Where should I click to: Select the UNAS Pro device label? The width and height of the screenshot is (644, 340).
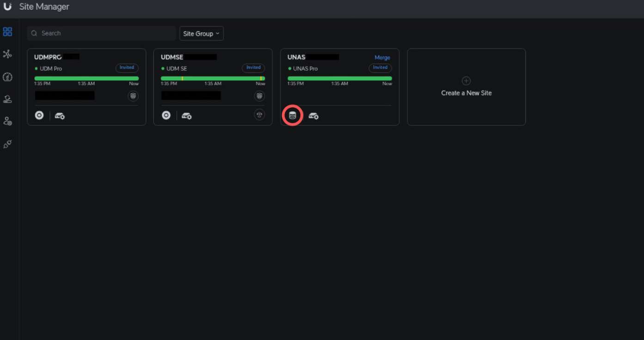(305, 68)
